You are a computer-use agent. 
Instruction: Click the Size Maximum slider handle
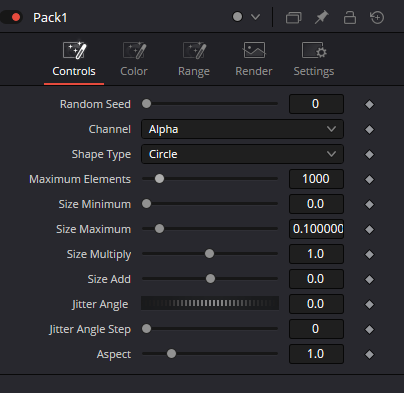pos(159,229)
